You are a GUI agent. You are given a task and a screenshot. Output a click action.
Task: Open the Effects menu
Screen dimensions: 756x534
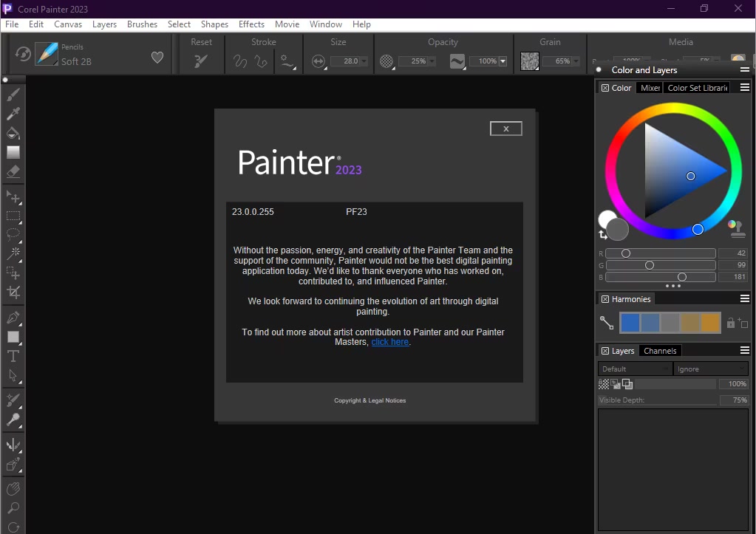tap(251, 24)
